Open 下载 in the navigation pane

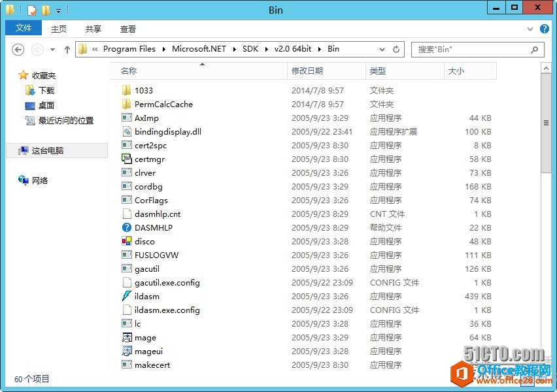pos(46,91)
